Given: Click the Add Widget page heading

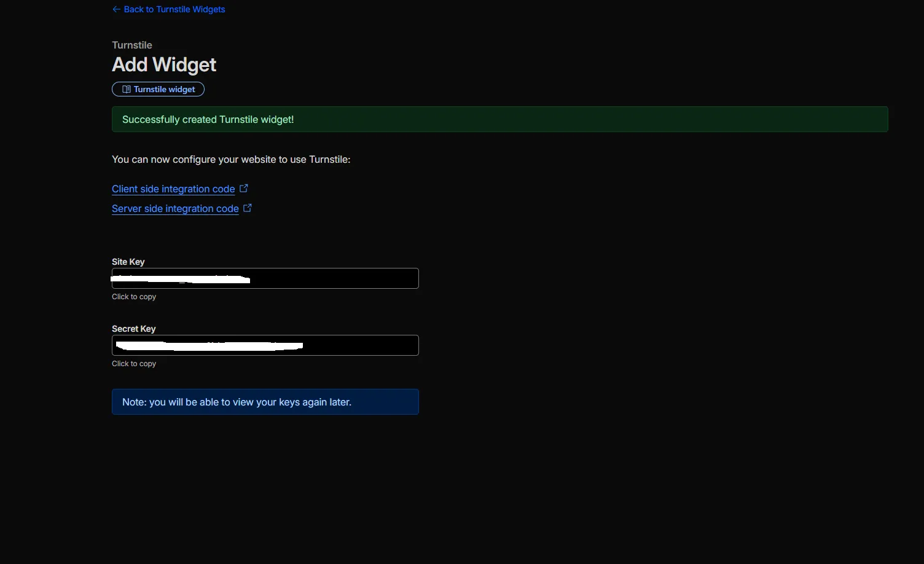Looking at the screenshot, I should tap(163, 65).
